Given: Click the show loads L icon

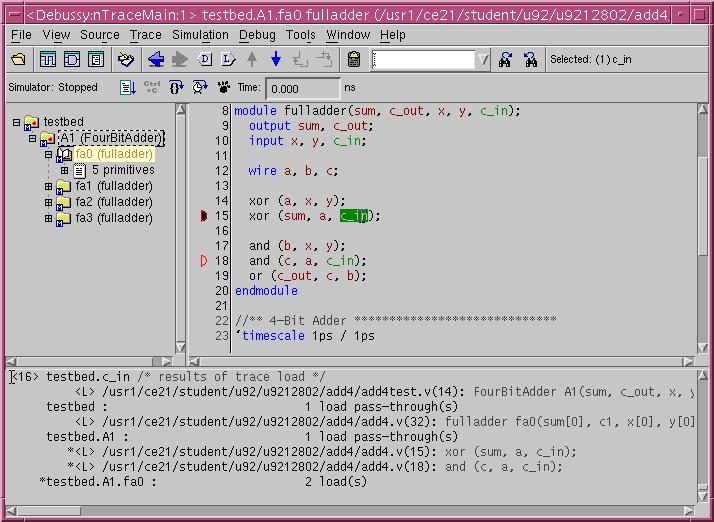Looking at the screenshot, I should coord(227,60).
